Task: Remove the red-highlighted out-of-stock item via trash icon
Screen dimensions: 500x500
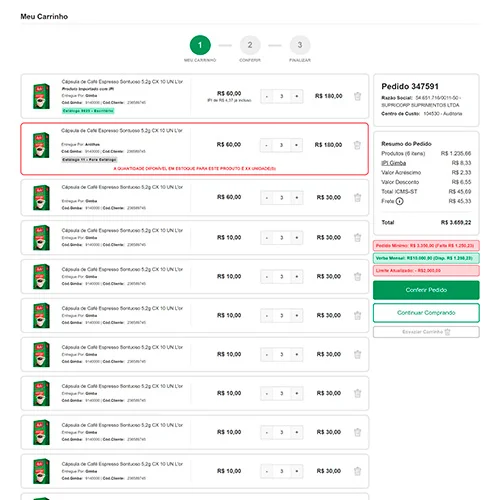Action: 357,145
